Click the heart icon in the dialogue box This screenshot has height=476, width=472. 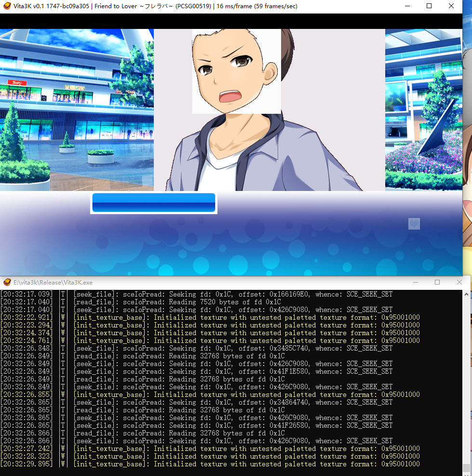tap(414, 224)
